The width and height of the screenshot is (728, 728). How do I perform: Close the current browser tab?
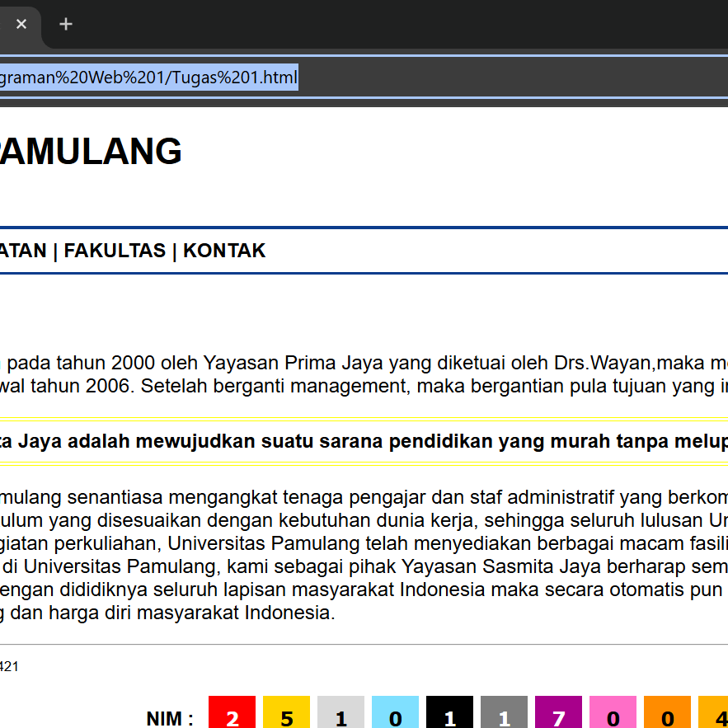21,24
